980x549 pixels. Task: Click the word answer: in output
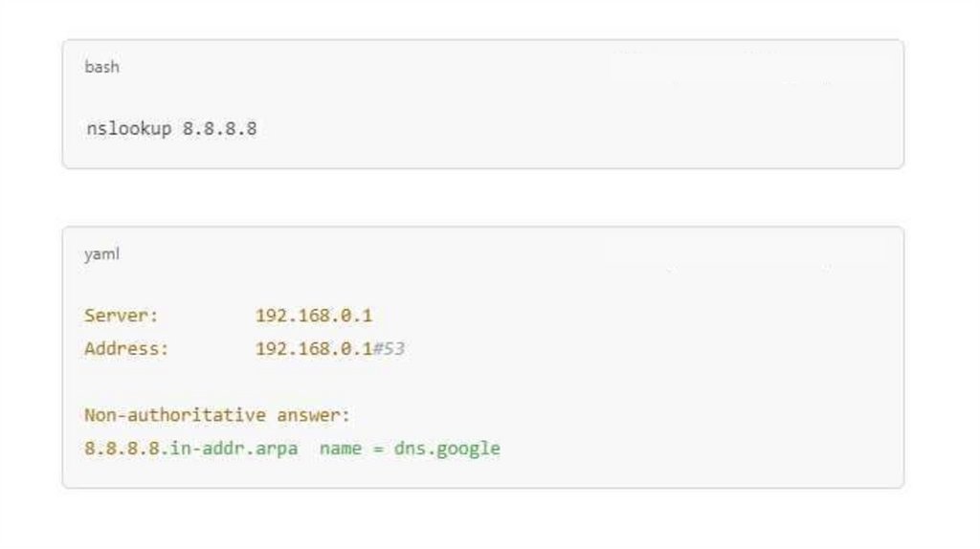click(314, 415)
